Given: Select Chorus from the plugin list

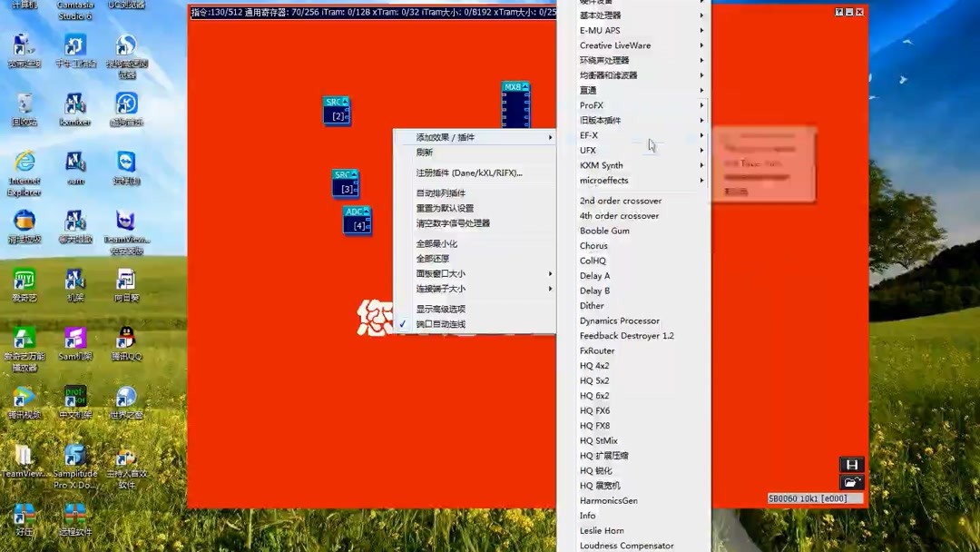Looking at the screenshot, I should coord(593,245).
